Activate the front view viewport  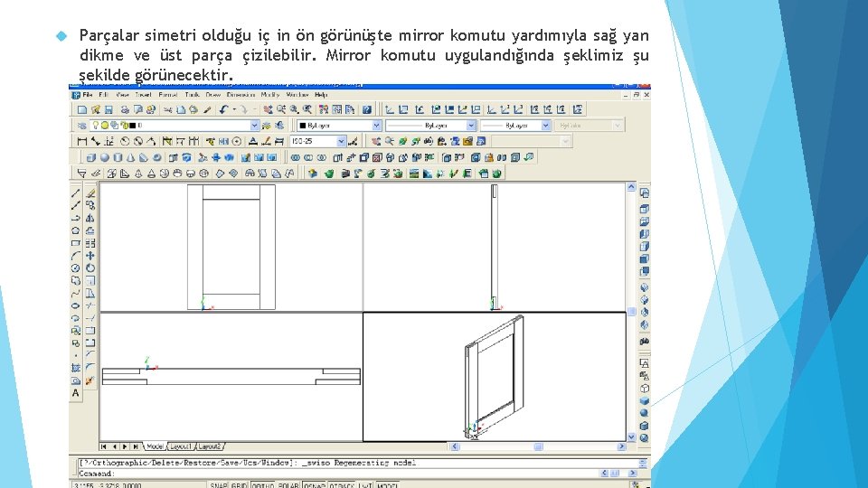tap(231, 248)
